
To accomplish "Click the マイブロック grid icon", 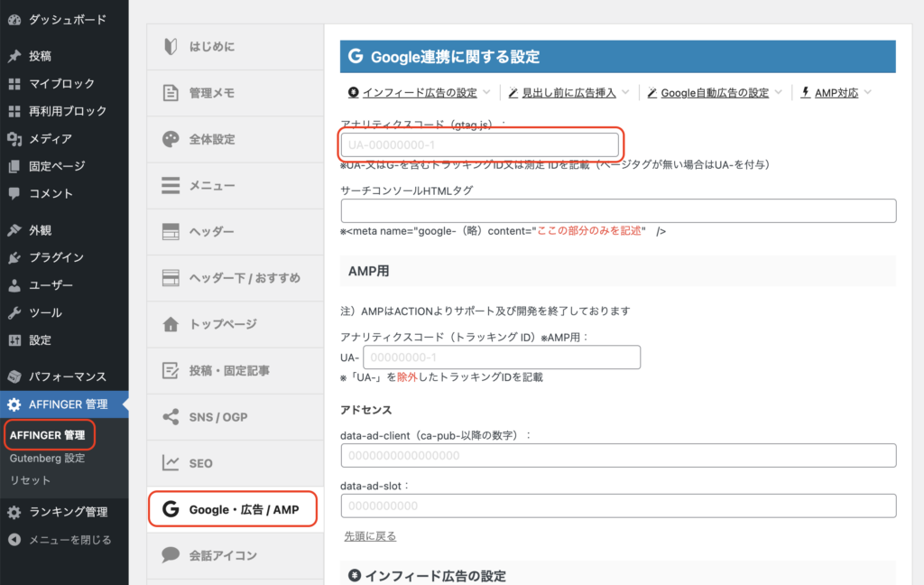I will pos(14,84).
